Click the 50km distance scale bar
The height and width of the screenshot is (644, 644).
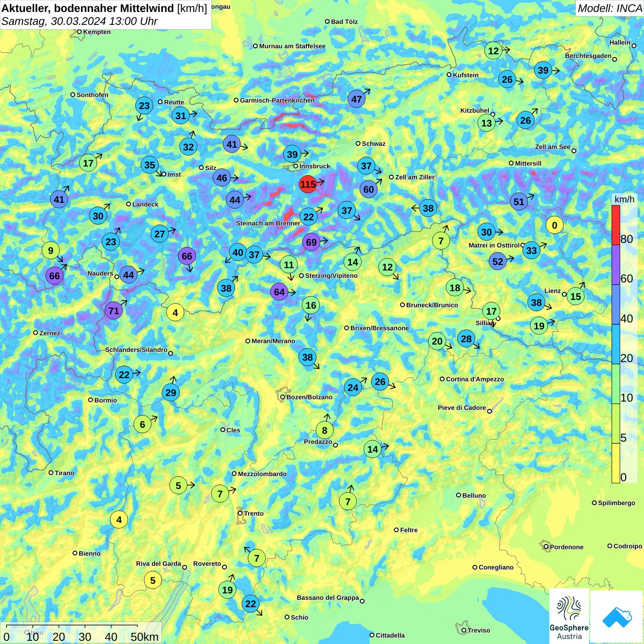coord(72,626)
